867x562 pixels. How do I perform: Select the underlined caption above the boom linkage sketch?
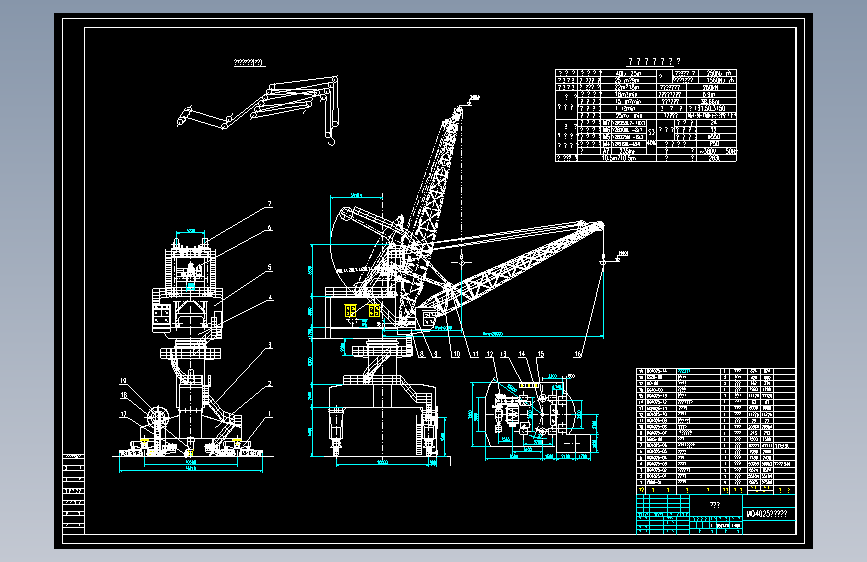pos(249,63)
